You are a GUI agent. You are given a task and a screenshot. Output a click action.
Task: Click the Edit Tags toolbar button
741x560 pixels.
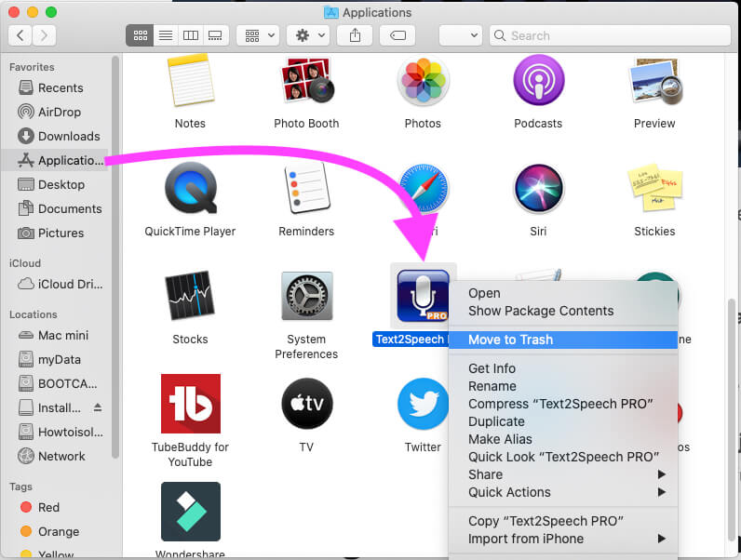point(397,35)
